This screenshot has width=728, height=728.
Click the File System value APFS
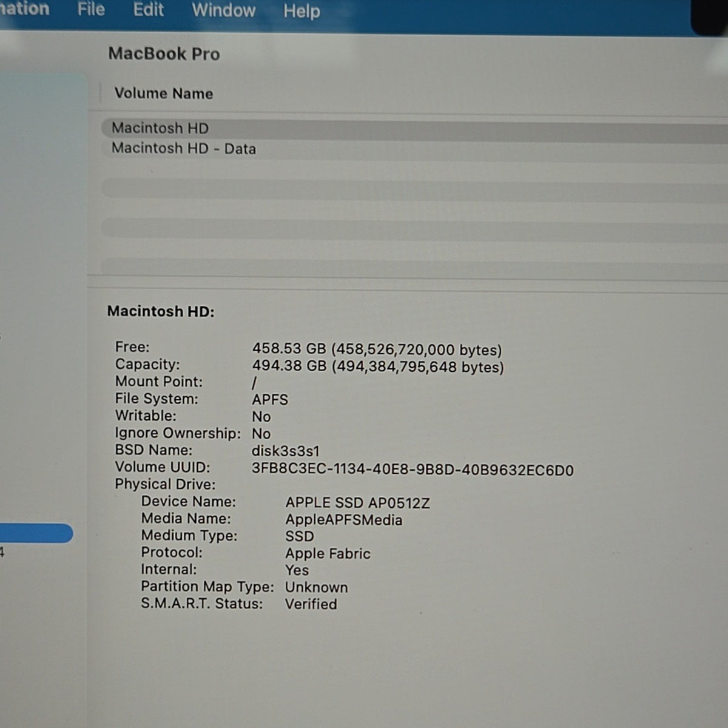pos(270,400)
